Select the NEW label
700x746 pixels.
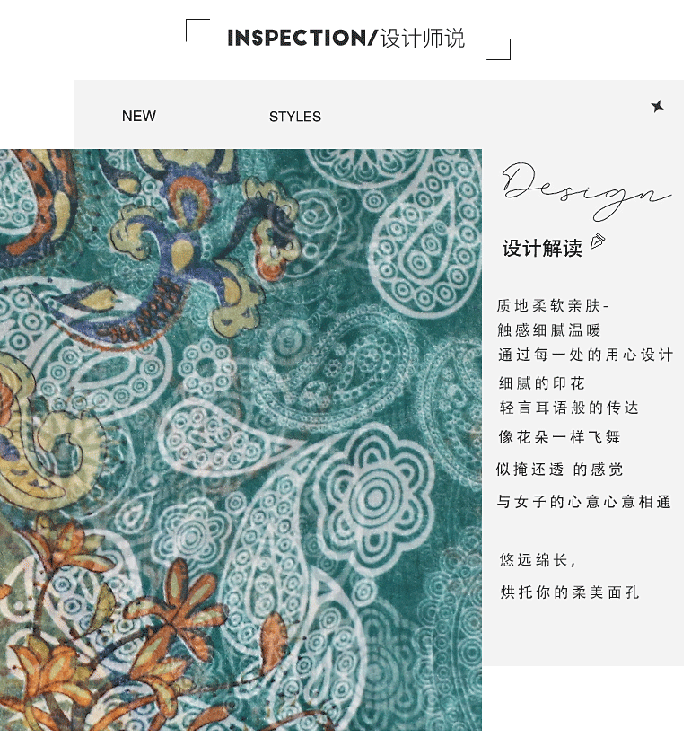(x=139, y=116)
